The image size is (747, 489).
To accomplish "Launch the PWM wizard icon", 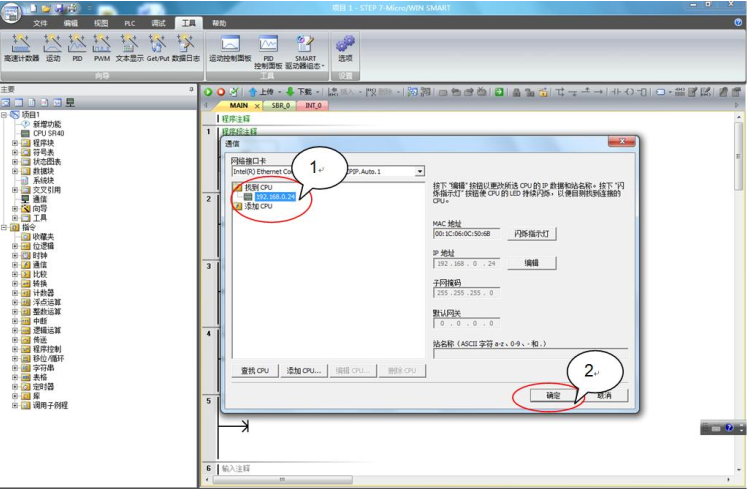I will point(101,48).
